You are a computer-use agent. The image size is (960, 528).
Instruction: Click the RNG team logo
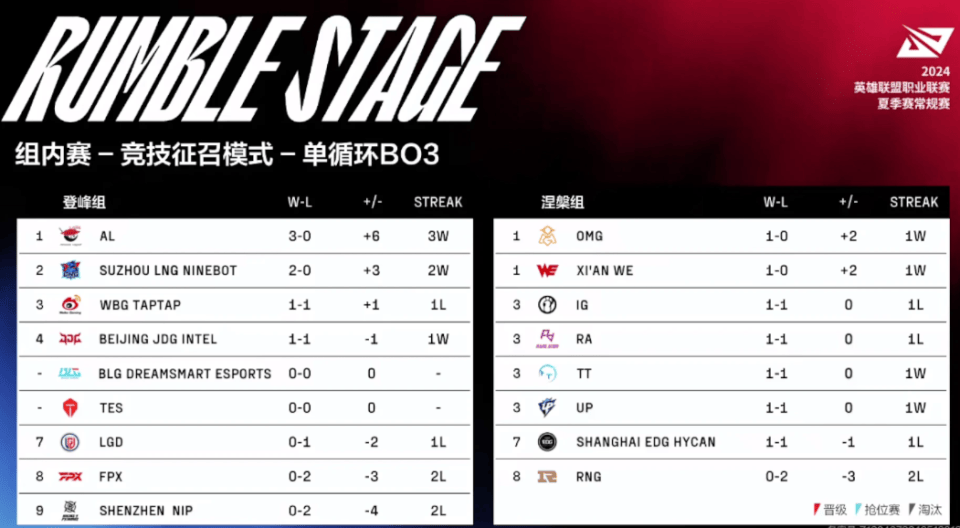[x=547, y=476]
